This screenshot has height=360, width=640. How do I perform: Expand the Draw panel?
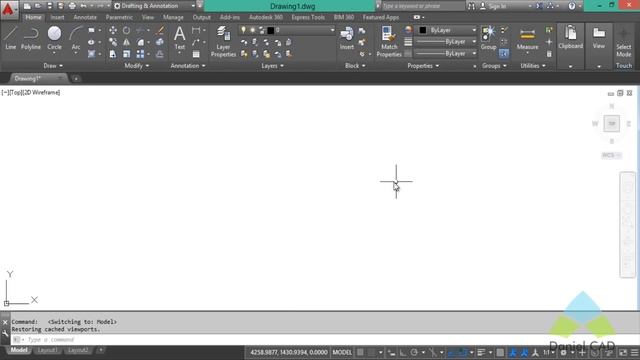[x=53, y=65]
